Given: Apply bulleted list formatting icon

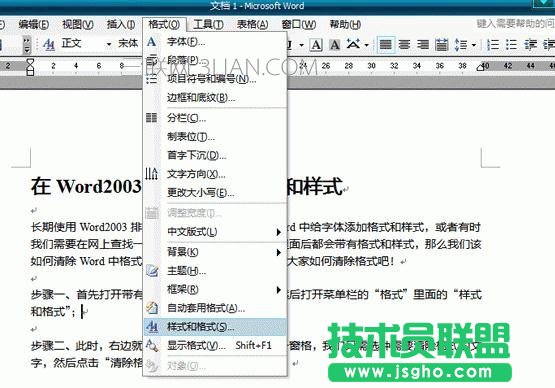Looking at the screenshot, I should coord(511,45).
